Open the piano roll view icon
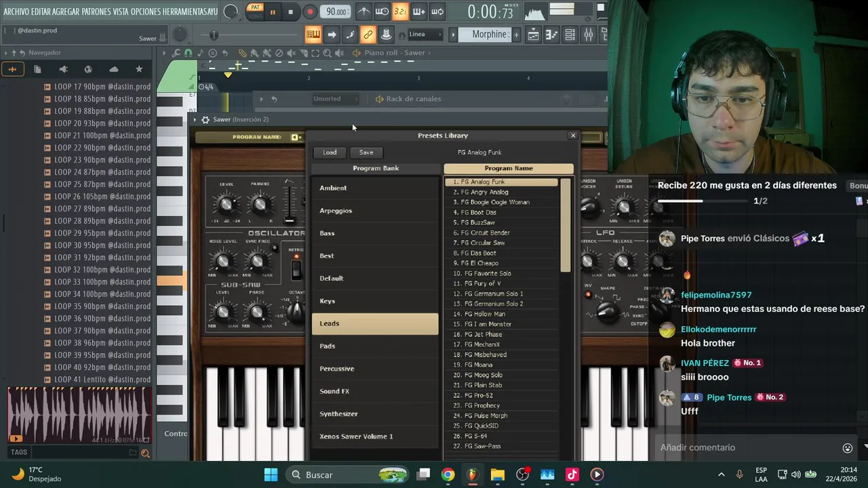The image size is (868, 488). click(551, 35)
